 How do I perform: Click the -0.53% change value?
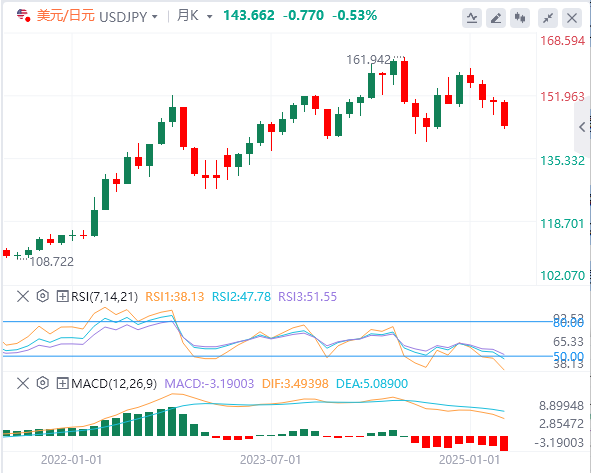[354, 15]
